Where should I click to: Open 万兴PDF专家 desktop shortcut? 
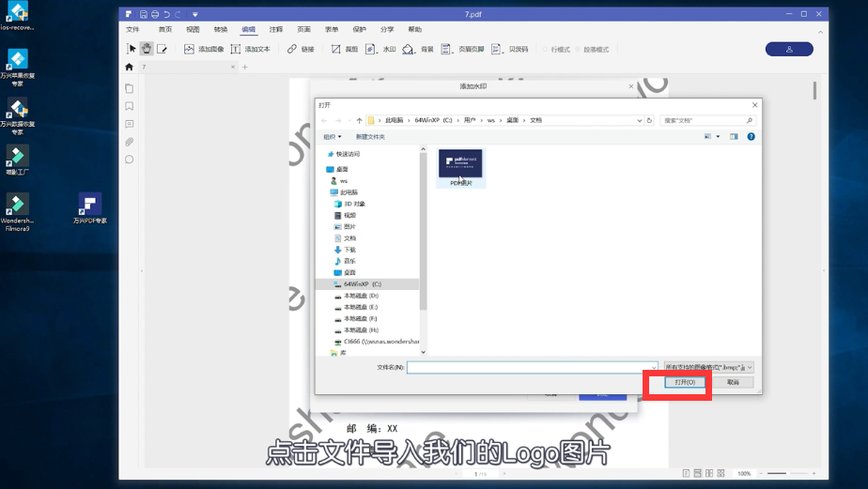[89, 208]
